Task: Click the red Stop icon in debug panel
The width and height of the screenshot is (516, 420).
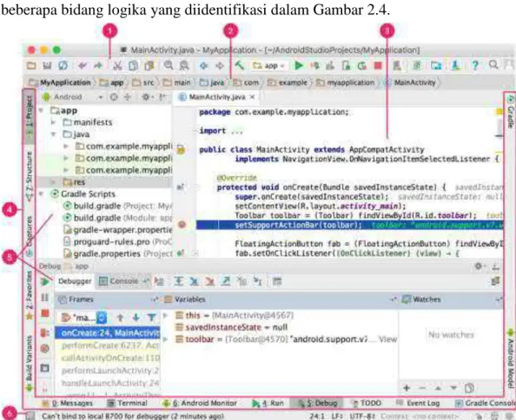Action: coord(45,313)
